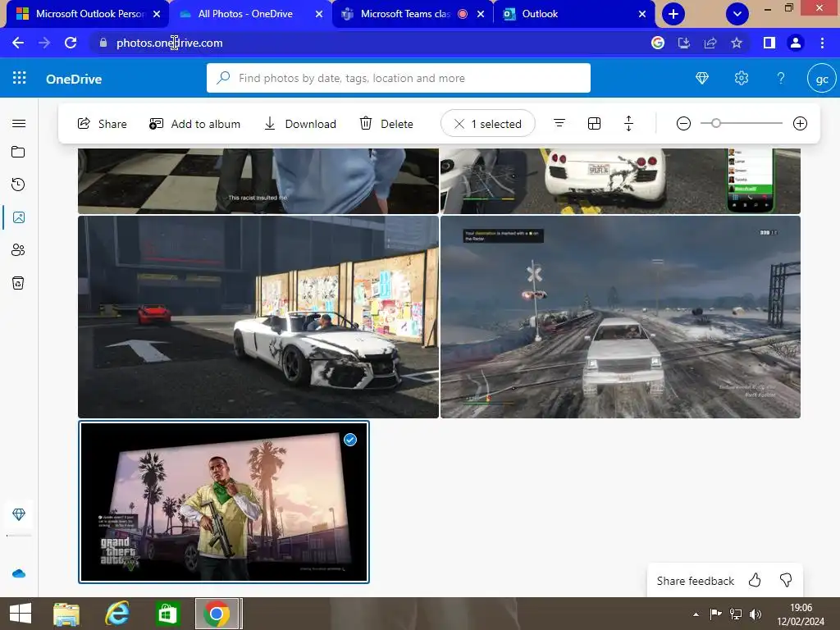Open the Chrome profile icon
The width and height of the screenshot is (840, 630).
pyautogui.click(x=796, y=43)
